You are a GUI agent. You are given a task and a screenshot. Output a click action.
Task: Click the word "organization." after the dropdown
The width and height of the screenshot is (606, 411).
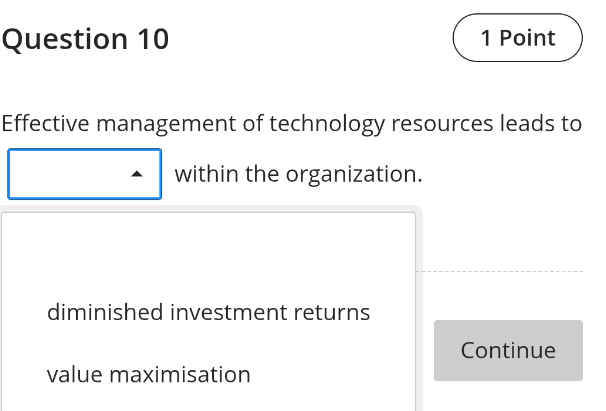coord(354,174)
